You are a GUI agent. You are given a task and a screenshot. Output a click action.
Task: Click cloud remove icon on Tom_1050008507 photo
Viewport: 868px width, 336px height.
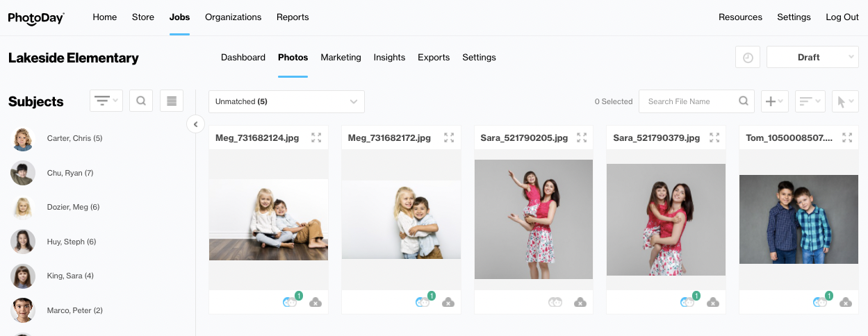tap(846, 302)
